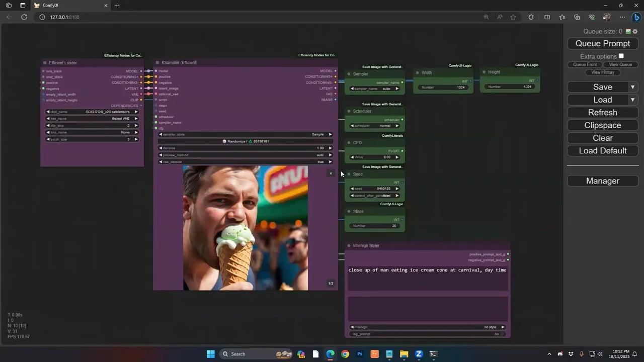Click the Queue Prompt button

tap(602, 43)
